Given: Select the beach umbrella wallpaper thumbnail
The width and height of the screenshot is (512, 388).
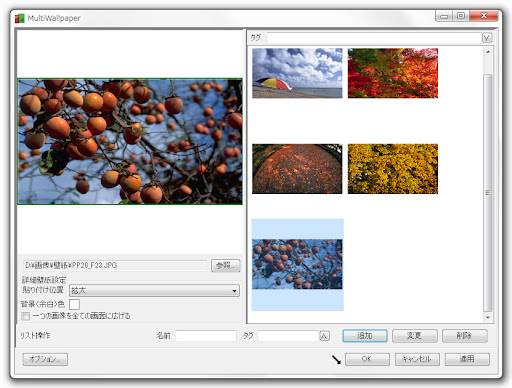Looking at the screenshot, I should [x=297, y=73].
